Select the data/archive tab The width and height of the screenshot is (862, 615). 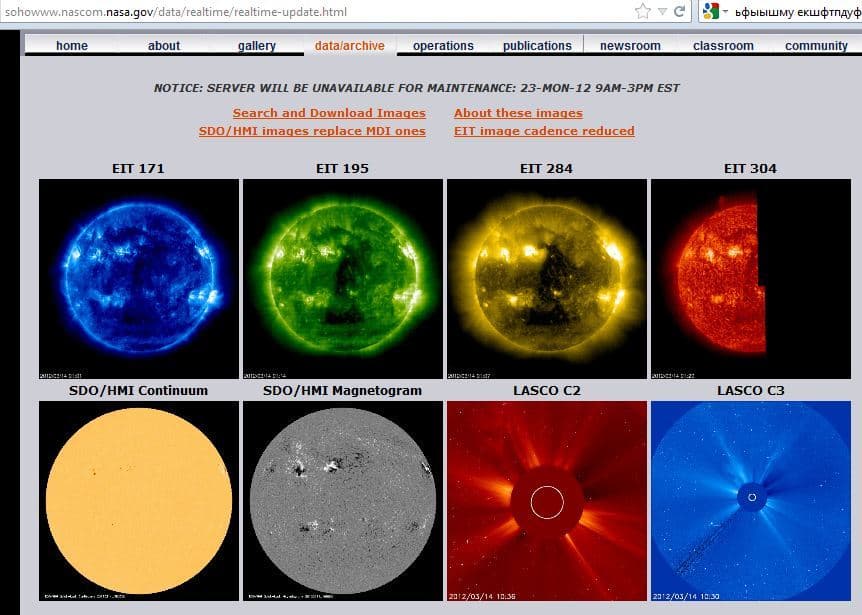pyautogui.click(x=350, y=46)
